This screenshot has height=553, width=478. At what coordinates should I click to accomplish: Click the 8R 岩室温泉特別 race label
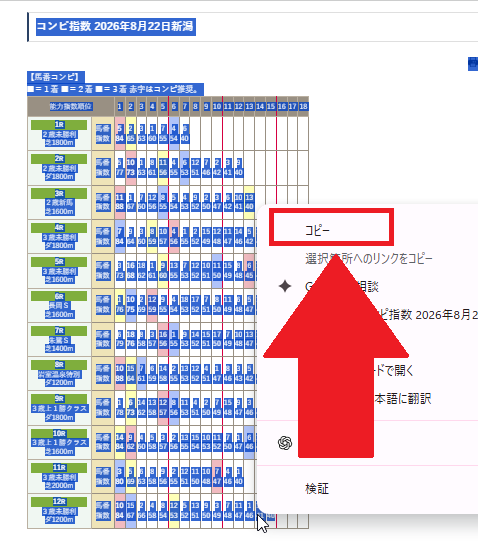coord(59,373)
